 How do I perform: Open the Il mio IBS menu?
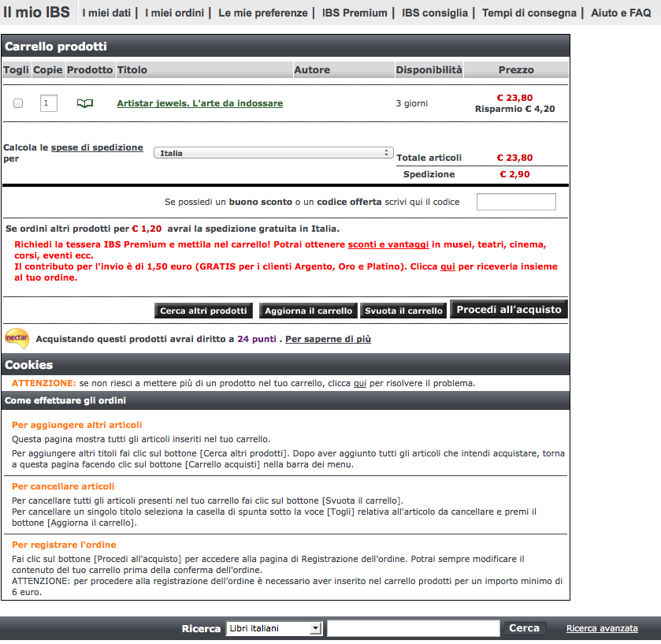37,13
